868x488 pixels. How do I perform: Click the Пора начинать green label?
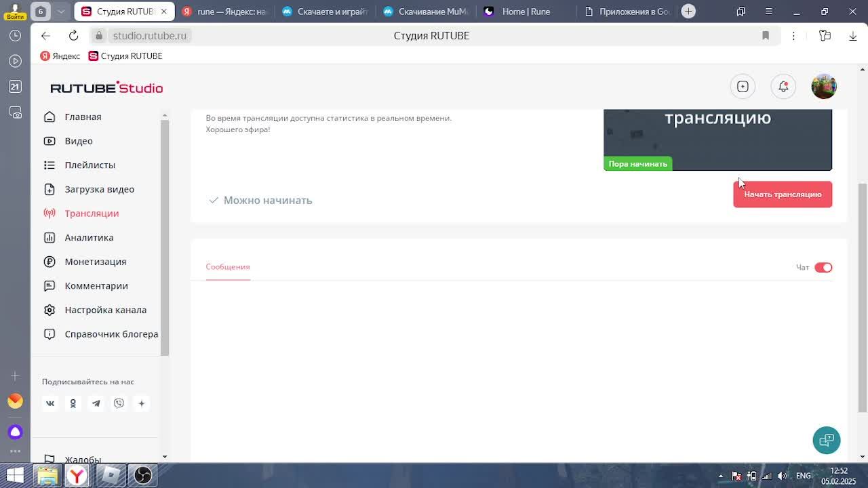638,164
